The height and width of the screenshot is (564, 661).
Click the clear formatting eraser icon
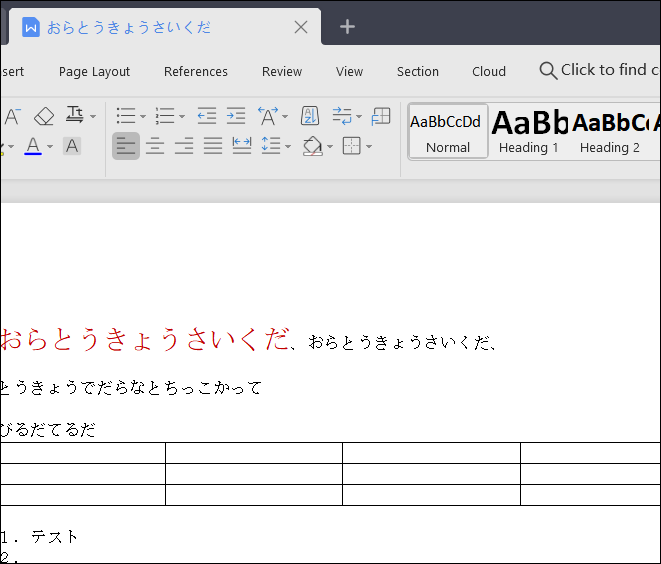(x=44, y=116)
